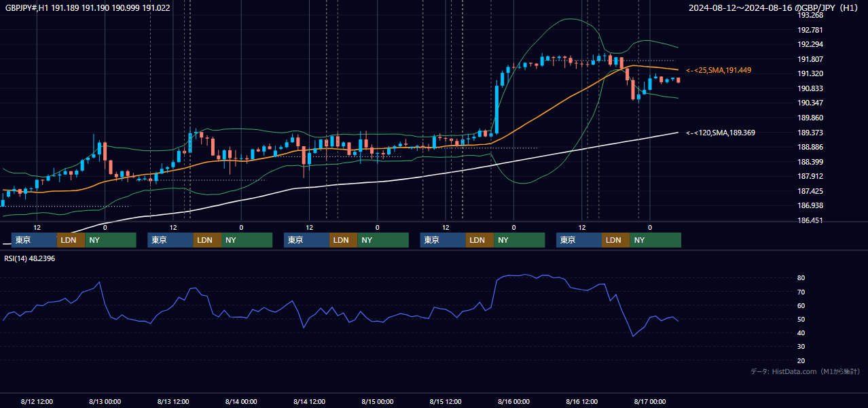Click the 25 SMA 191.449 label
Screen dimensions: 868x408
719,70
